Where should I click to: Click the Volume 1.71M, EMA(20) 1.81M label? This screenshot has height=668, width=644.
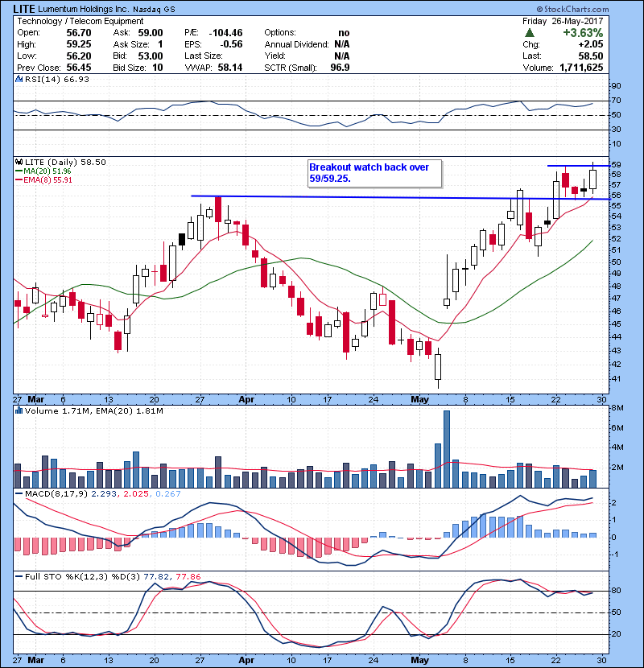click(93, 411)
